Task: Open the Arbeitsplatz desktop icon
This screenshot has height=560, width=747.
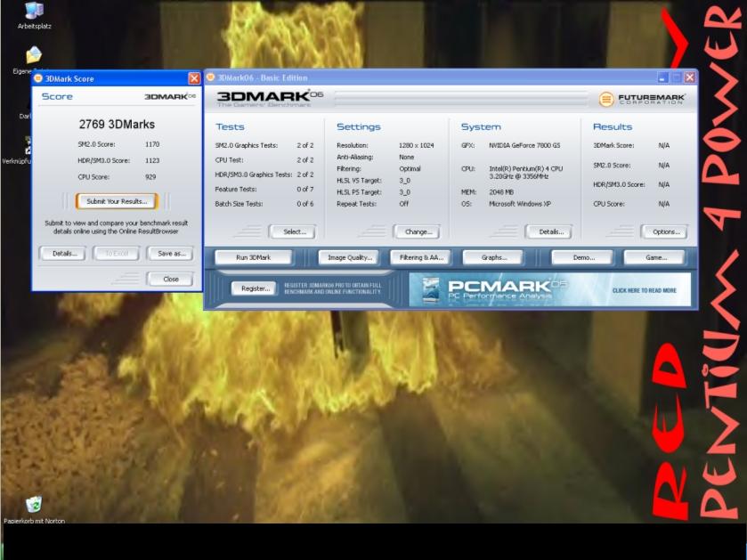Action: 34,16
